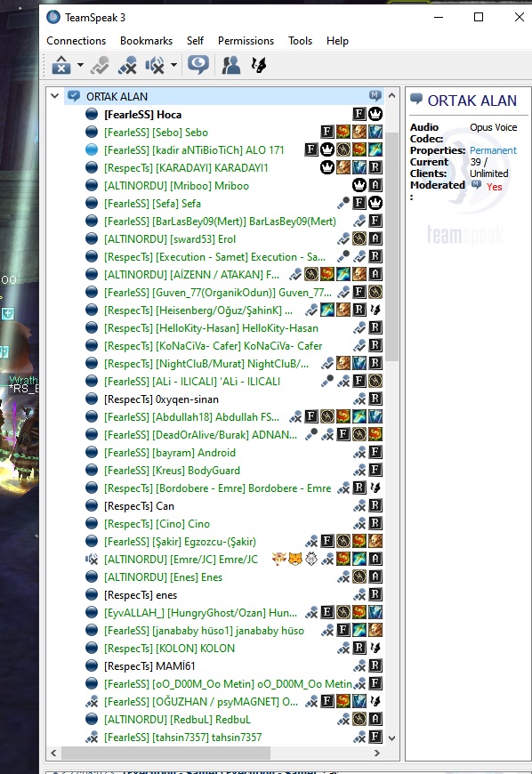The image size is (532, 774).
Task: Select user [FearleSS] Hoca
Action: pyautogui.click(x=142, y=115)
